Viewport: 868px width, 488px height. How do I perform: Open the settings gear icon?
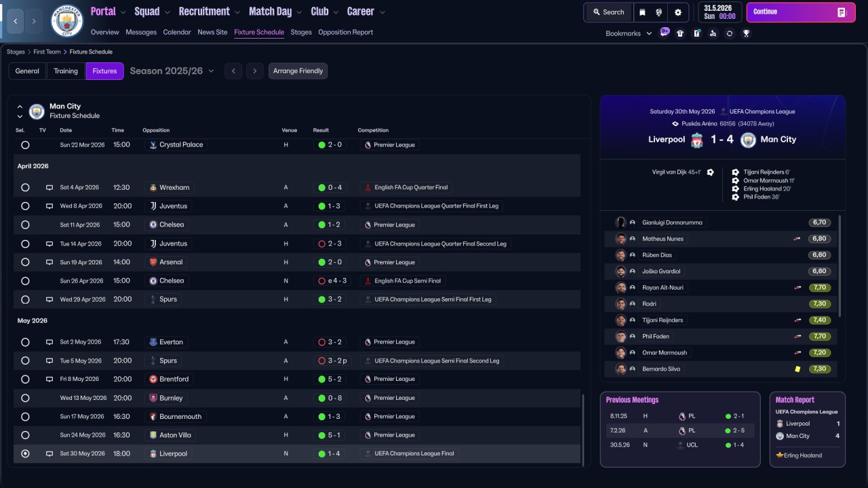coord(678,12)
